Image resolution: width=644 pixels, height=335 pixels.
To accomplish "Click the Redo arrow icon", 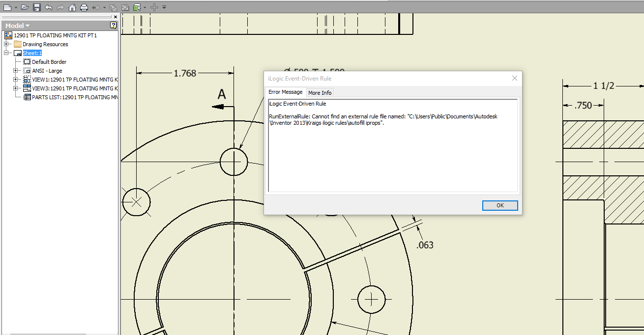I will click(x=60, y=7).
